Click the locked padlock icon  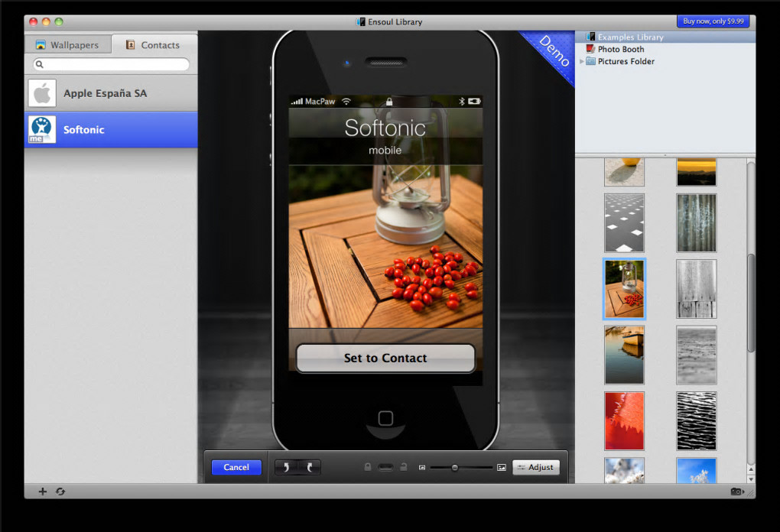click(x=368, y=467)
